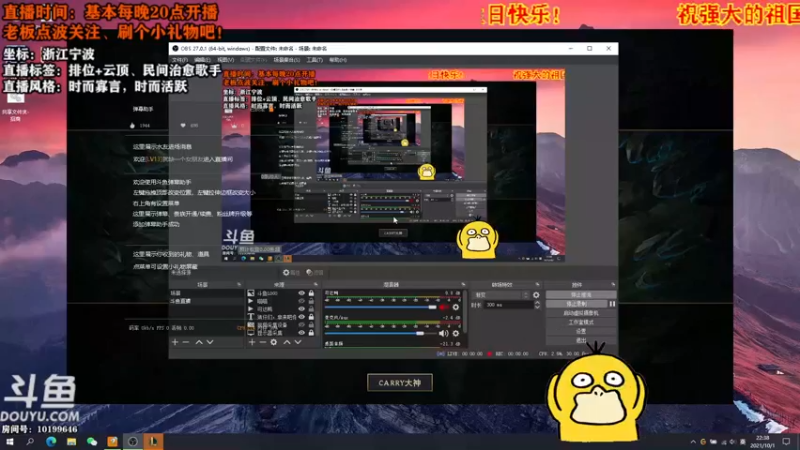
Task: Pause recording with the pause icon
Action: point(612,304)
